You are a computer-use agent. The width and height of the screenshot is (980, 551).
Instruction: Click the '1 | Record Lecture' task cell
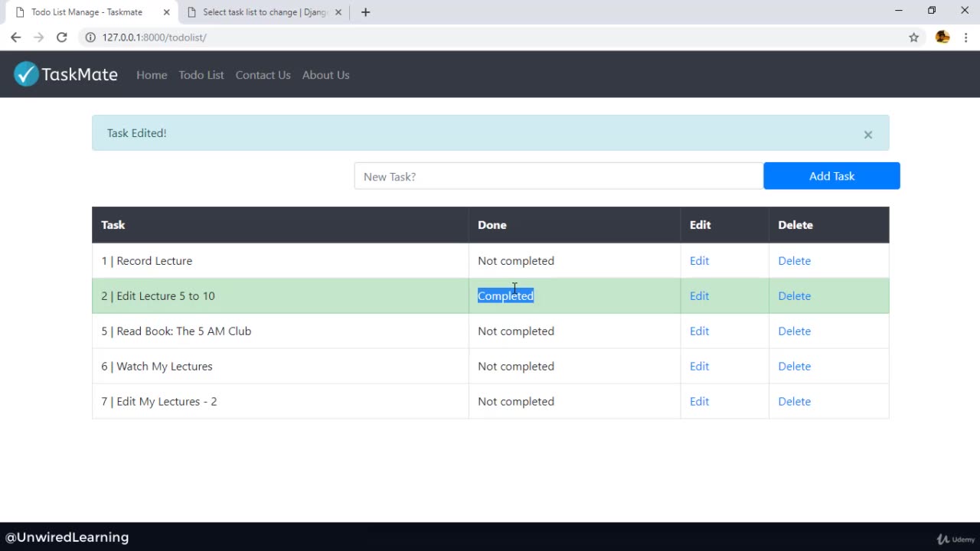click(280, 261)
